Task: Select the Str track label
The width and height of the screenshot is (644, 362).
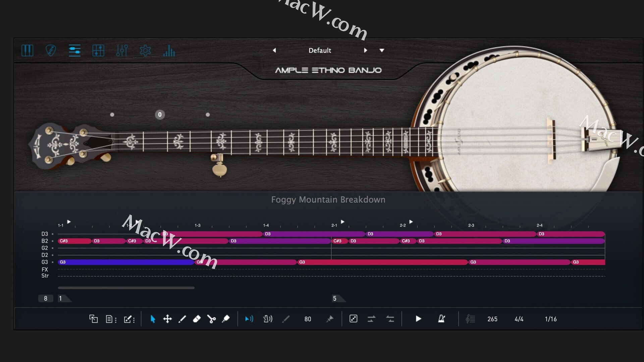Action: 45,276
